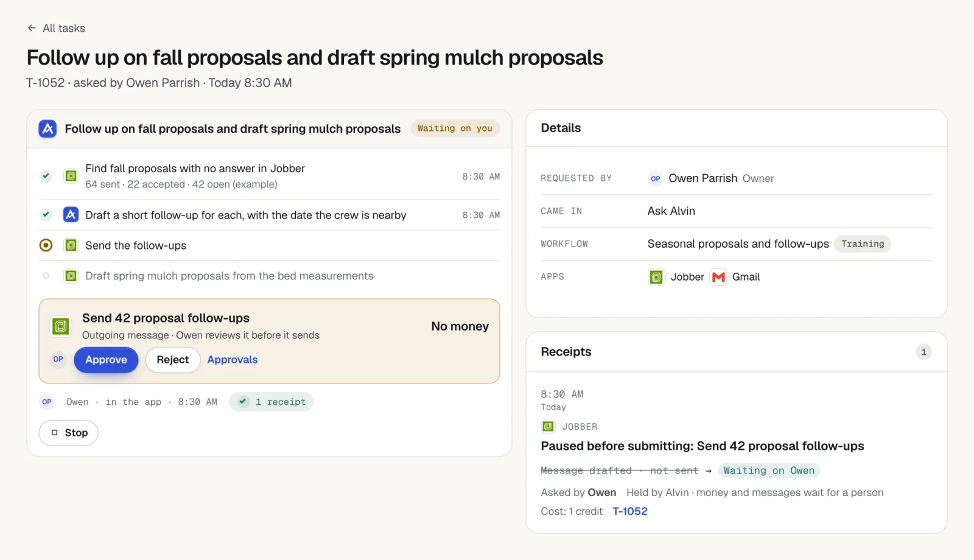Click Jobber icon on Draft spring mulch proposals step
The width and height of the screenshot is (974, 560).
pos(71,276)
